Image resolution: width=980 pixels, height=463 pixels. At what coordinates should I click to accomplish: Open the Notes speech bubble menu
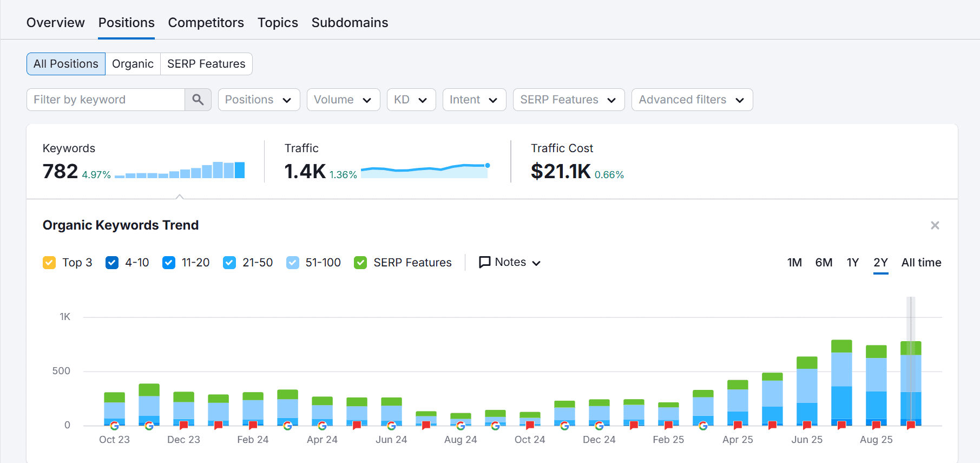[x=510, y=263]
